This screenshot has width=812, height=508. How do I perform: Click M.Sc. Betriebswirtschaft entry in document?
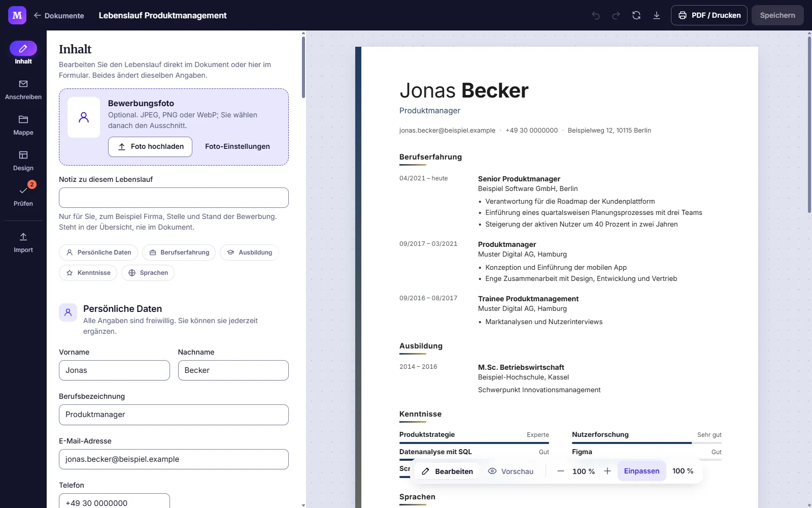(521, 367)
